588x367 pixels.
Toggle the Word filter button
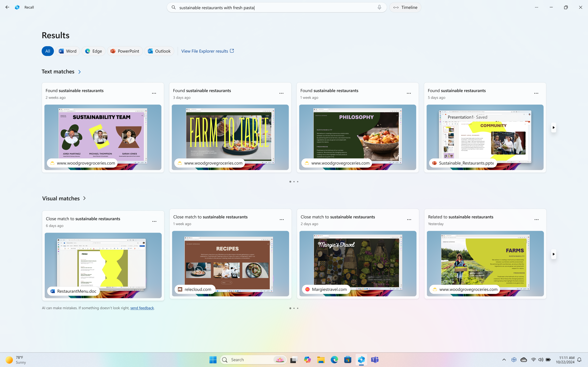coord(68,51)
